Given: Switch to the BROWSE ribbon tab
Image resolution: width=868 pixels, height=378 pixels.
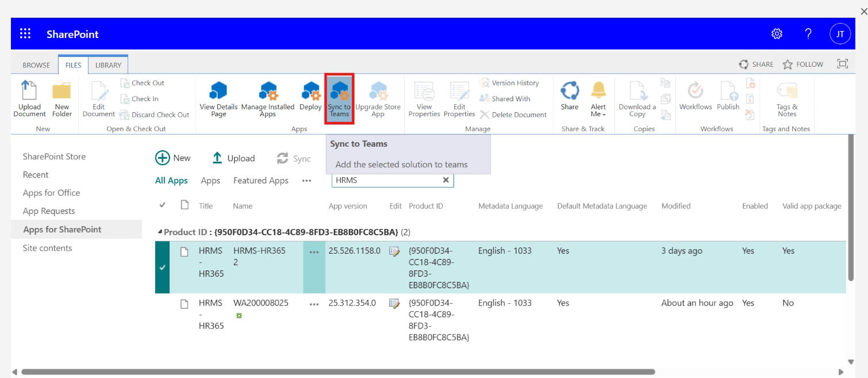Looking at the screenshot, I should 36,65.
